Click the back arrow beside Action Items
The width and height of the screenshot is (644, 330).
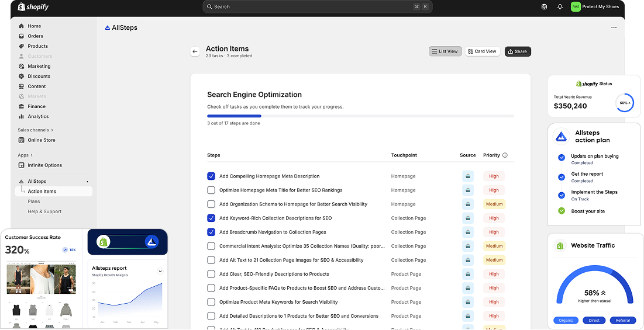pos(195,51)
